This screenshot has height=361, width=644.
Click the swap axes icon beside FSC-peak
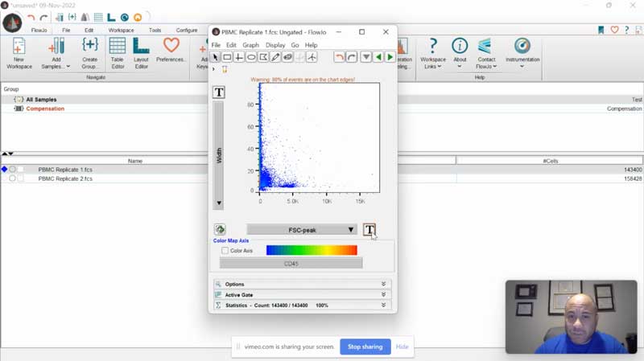point(220,229)
